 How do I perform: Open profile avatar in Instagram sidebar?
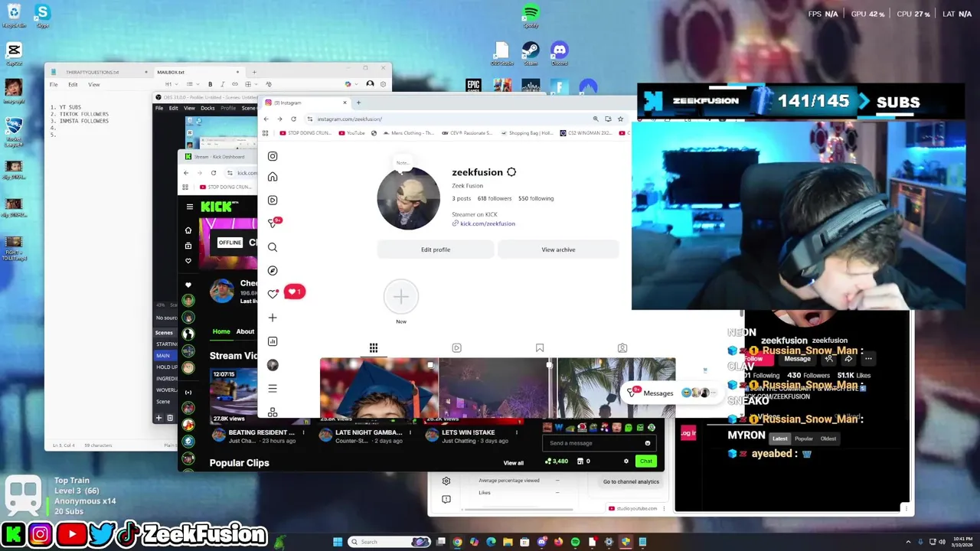pyautogui.click(x=273, y=365)
